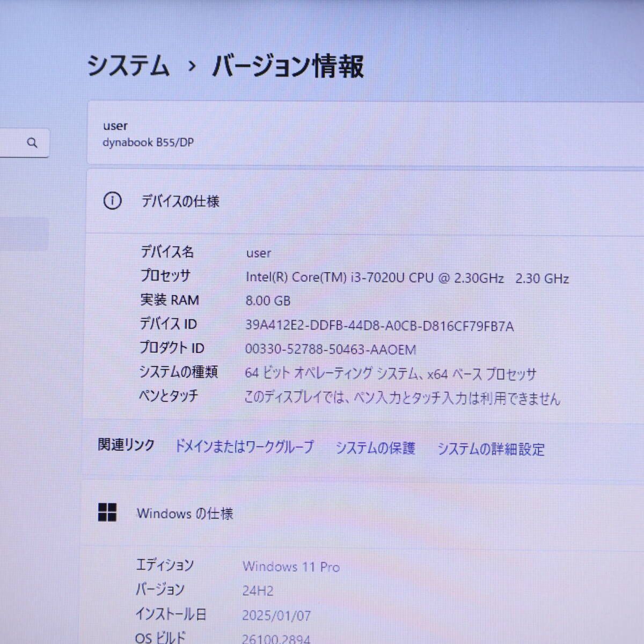
Task: Open ドメインまたはワークグループ link
Action: (244, 447)
